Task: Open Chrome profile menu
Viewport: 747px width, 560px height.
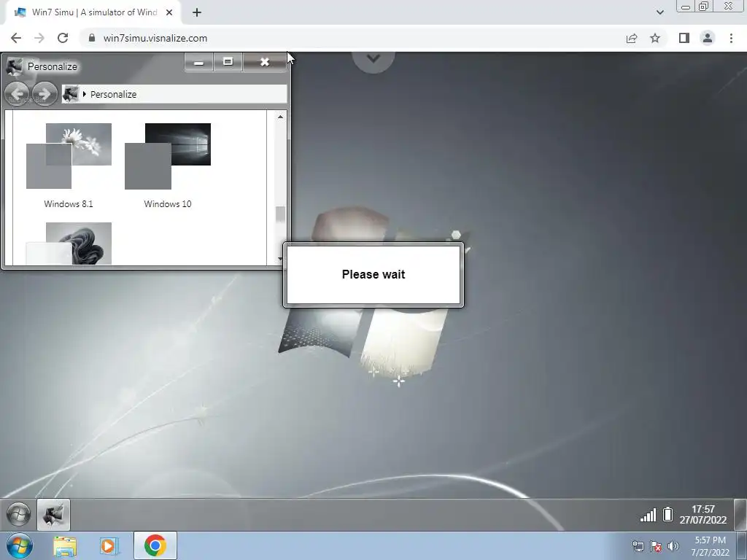Action: [x=708, y=38]
